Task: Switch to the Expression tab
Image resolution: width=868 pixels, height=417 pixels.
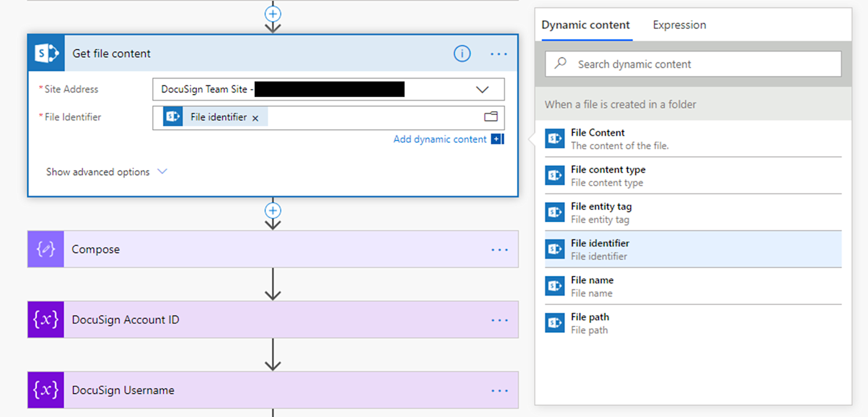Action: pos(679,25)
